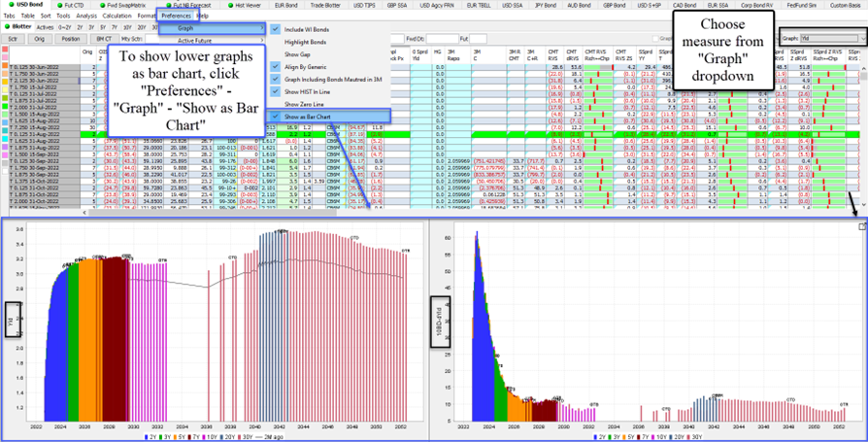Click the Fwd Dt input field
Screen dimensions: 868x442
click(443, 39)
